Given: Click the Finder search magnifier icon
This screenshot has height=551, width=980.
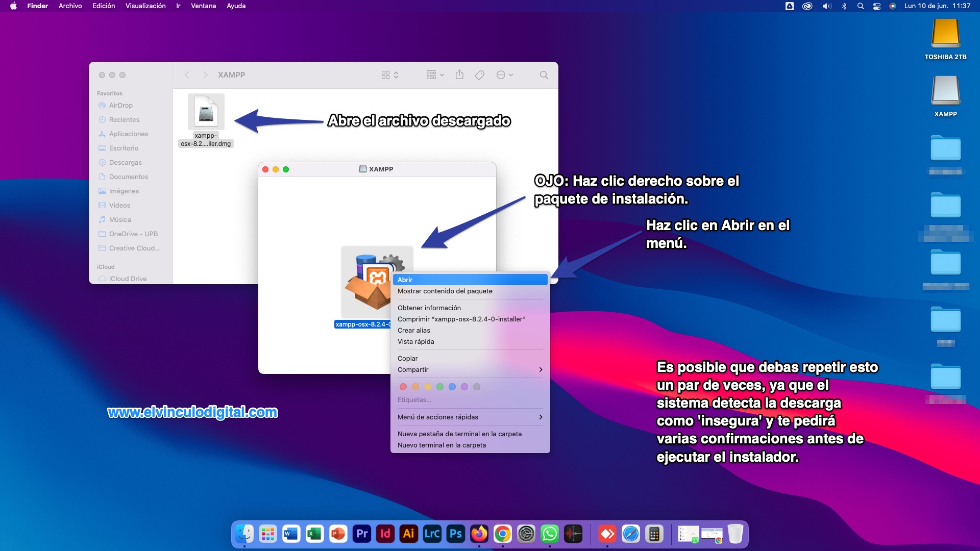Looking at the screenshot, I should [544, 75].
